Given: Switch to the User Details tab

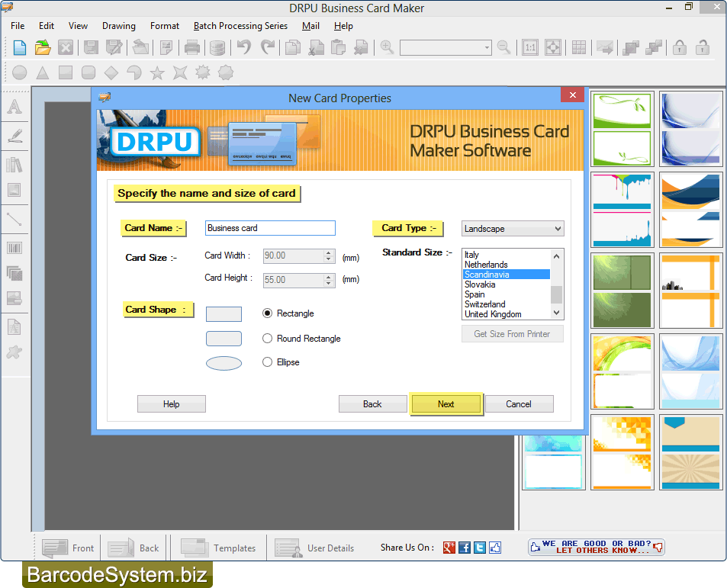Looking at the screenshot, I should point(314,548).
